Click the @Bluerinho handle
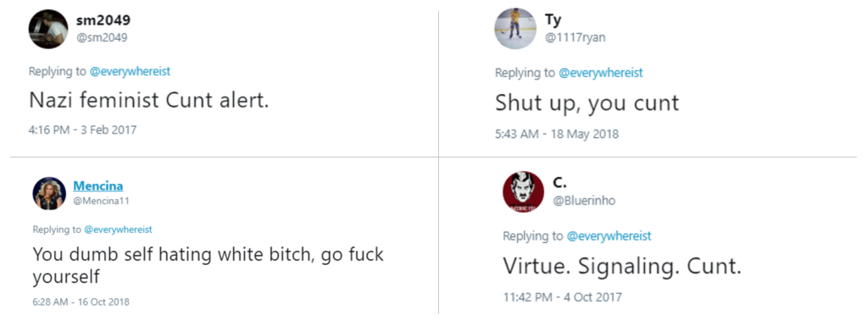The width and height of the screenshot is (868, 326). [x=584, y=201]
